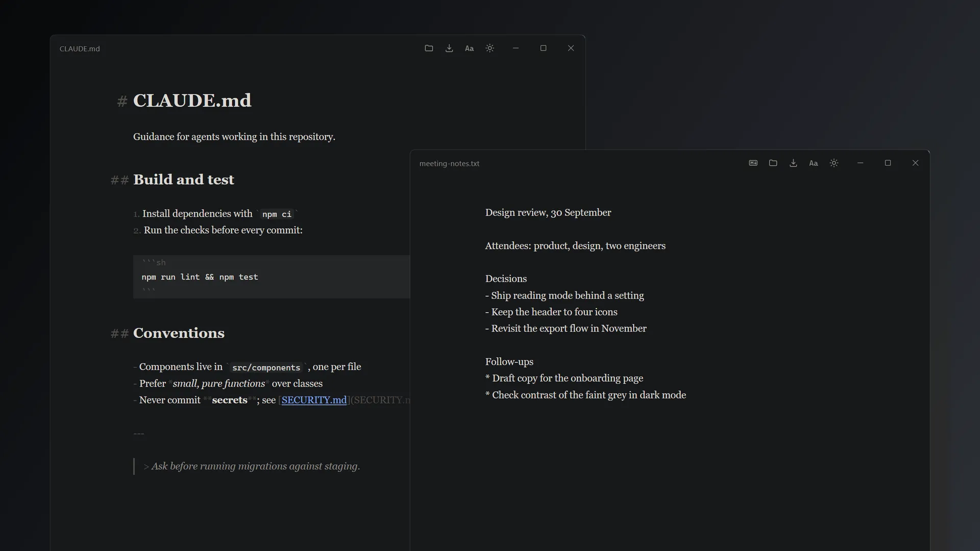Screen dimensions: 980x551
Task: Click the 'Conventions' heading
Action: [179, 333]
